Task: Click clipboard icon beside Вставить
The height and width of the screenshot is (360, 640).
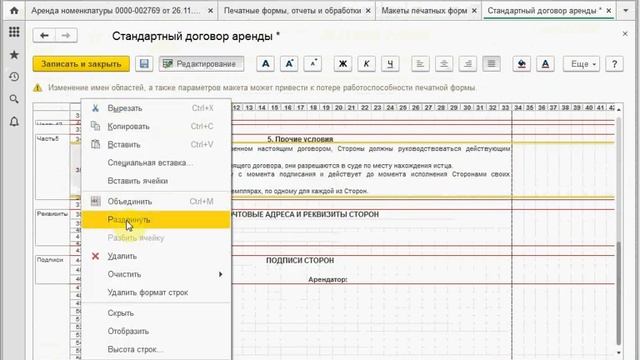Action: point(95,144)
